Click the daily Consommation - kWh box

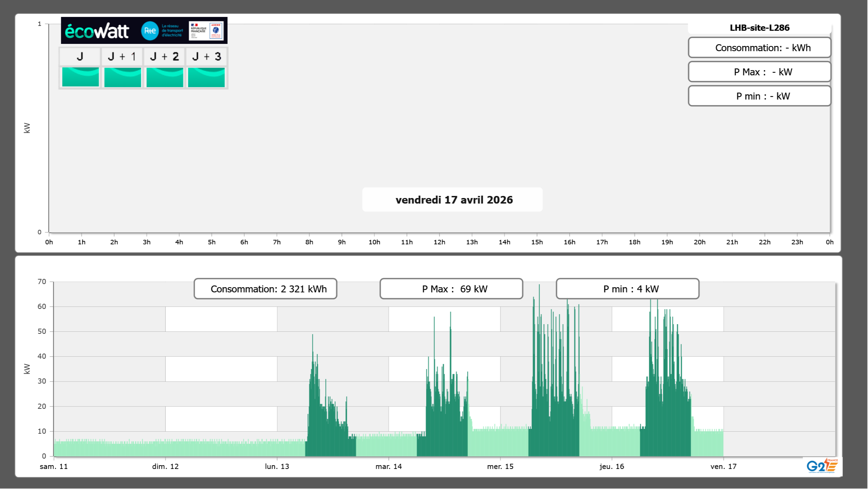(759, 48)
